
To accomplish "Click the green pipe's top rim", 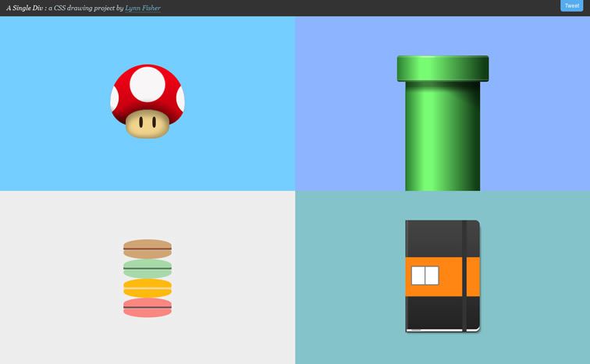I will (x=442, y=69).
